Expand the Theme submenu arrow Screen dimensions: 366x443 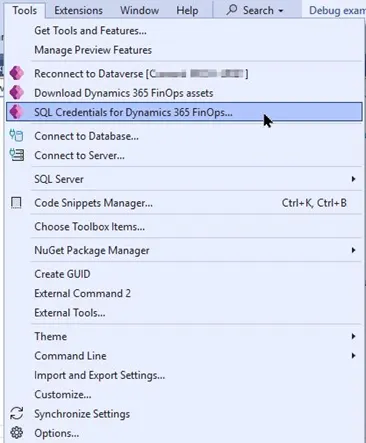tap(353, 336)
